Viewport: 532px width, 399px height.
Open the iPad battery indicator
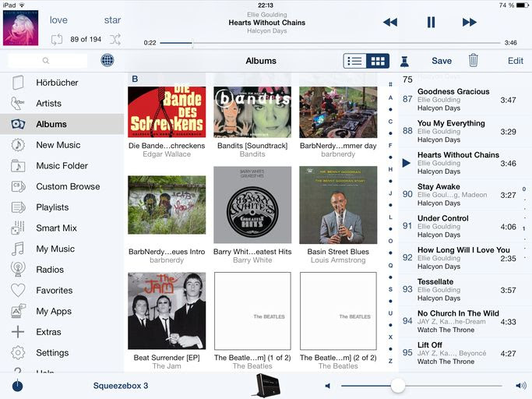click(x=523, y=5)
